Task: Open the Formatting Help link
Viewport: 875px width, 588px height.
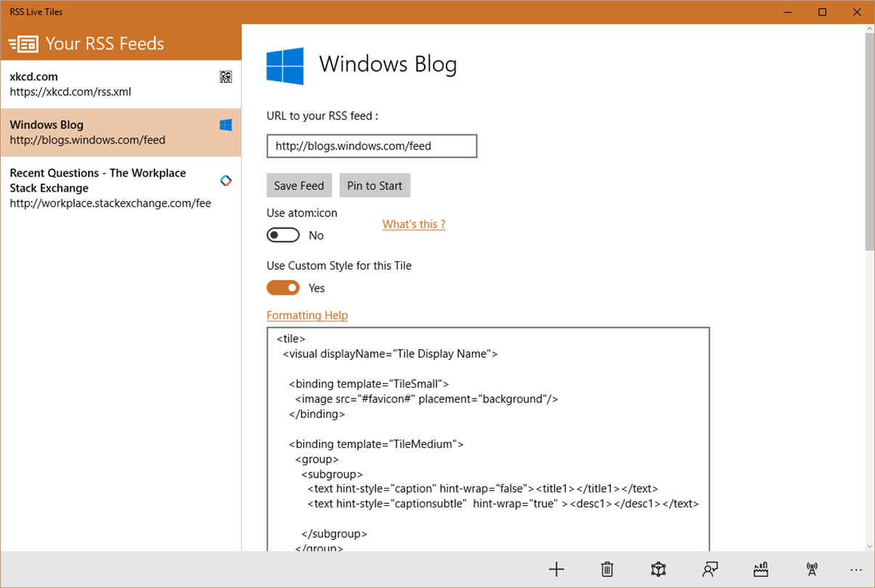Action: (307, 315)
